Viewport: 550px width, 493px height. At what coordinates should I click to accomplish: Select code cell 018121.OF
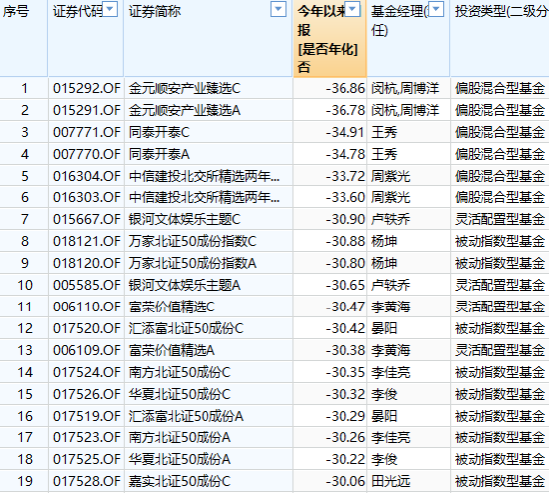pyautogui.click(x=86, y=241)
